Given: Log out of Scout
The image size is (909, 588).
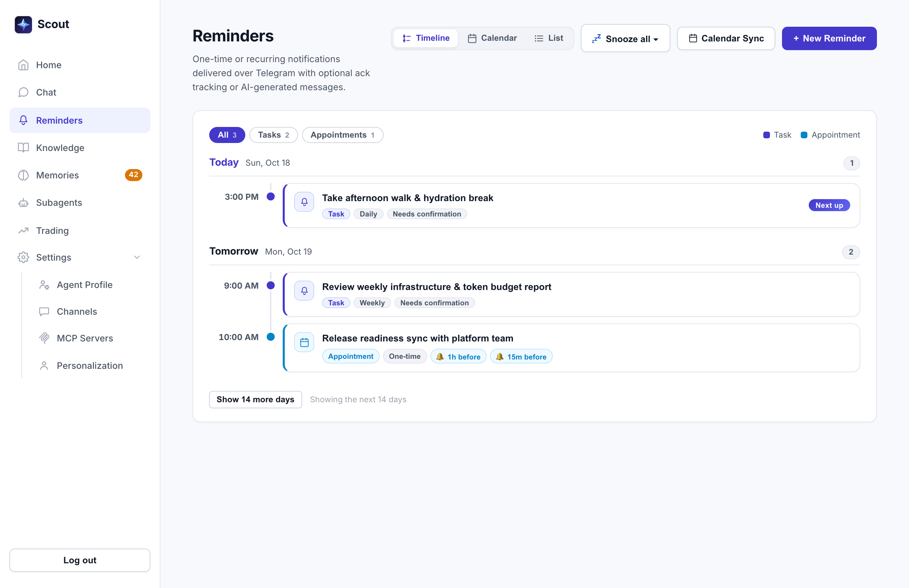Looking at the screenshot, I should click(80, 560).
